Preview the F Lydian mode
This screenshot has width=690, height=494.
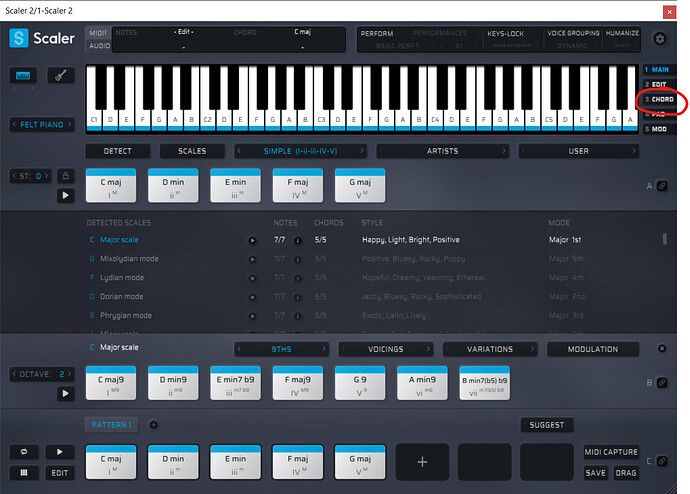click(x=252, y=278)
